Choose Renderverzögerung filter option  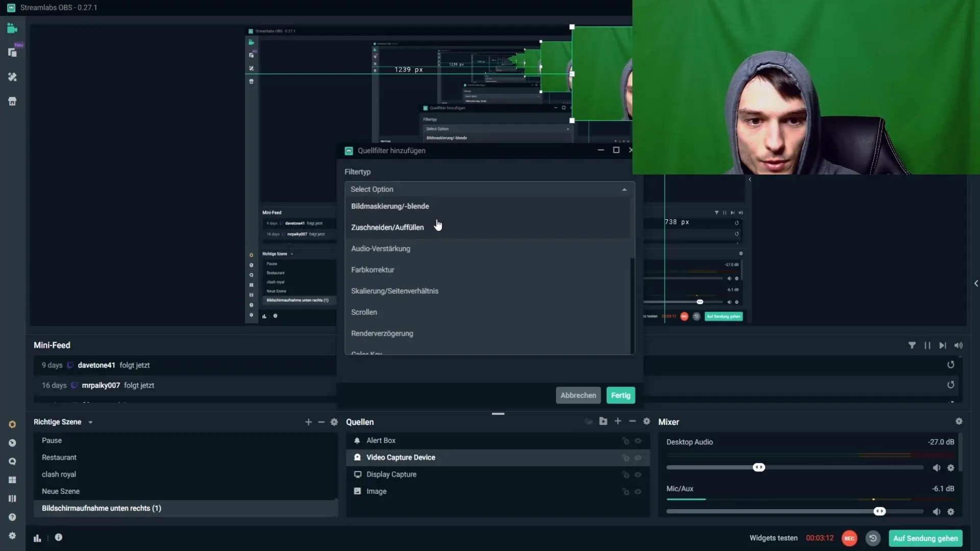point(487,334)
